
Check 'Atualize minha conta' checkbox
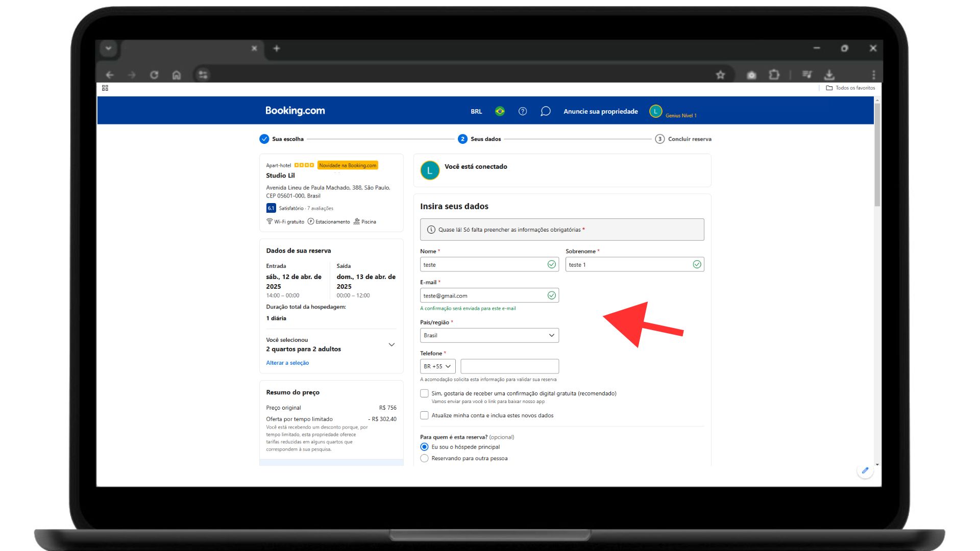click(424, 415)
